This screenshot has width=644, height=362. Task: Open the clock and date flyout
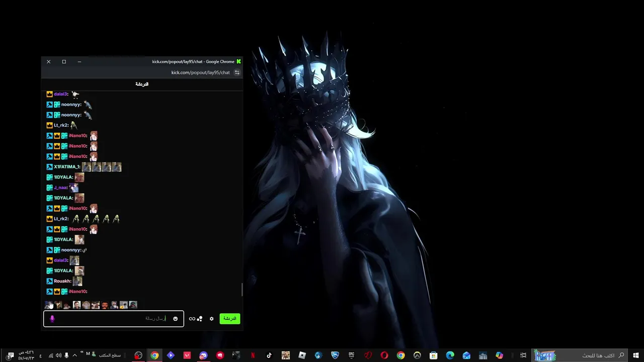coord(26,355)
